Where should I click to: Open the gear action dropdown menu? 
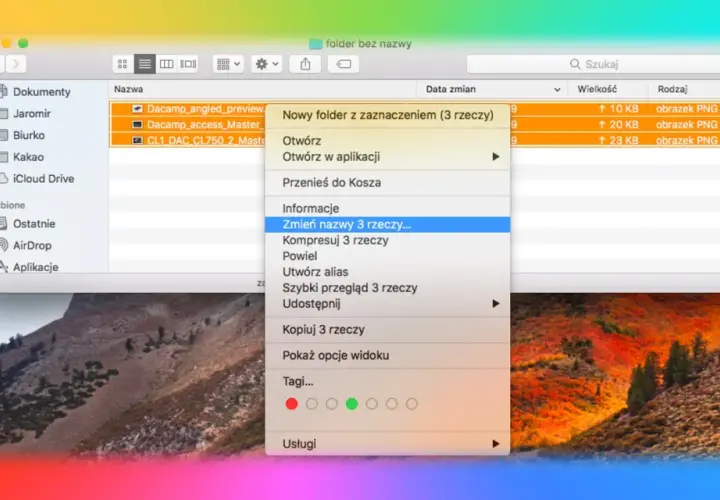coord(266,64)
